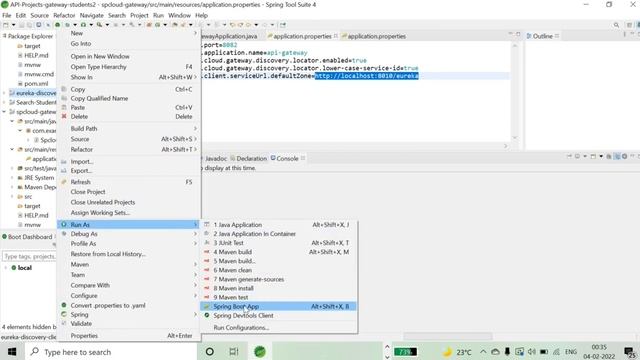
Task: Click Delete in context menu
Action: coord(129,116)
